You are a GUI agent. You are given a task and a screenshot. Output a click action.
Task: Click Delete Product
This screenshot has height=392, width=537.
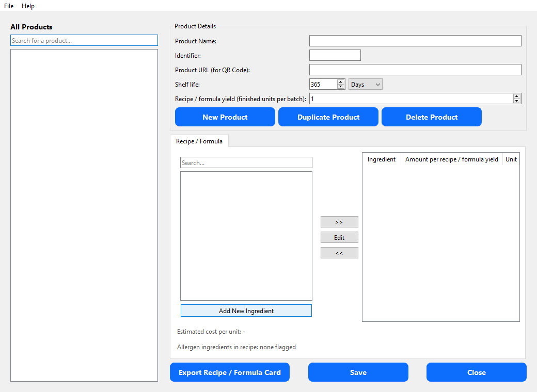(432, 117)
